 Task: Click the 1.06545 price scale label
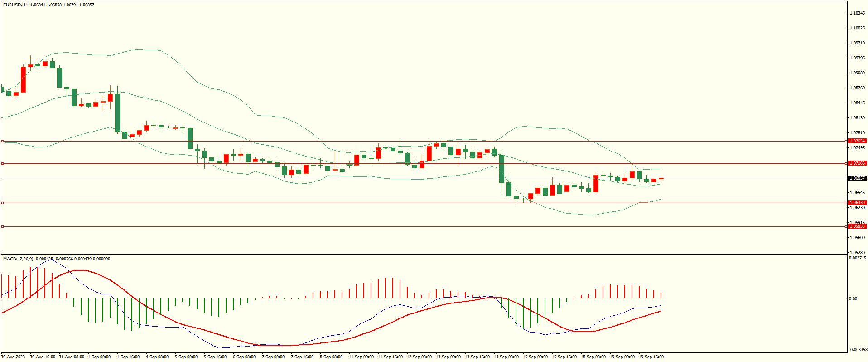click(857, 193)
